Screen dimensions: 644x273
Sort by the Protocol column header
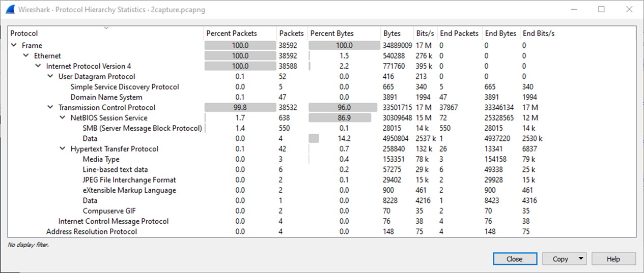24,34
